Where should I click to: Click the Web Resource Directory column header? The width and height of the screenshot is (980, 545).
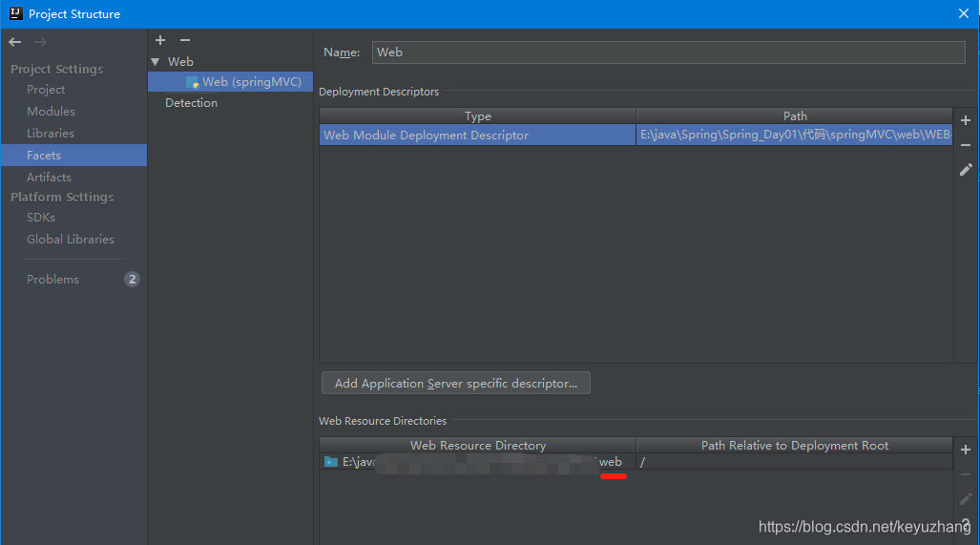[x=477, y=446]
